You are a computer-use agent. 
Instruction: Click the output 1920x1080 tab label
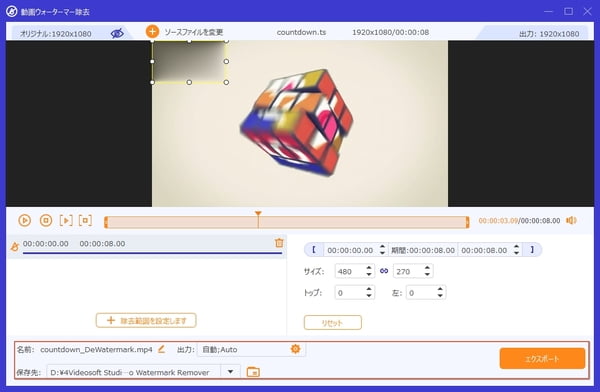549,34
